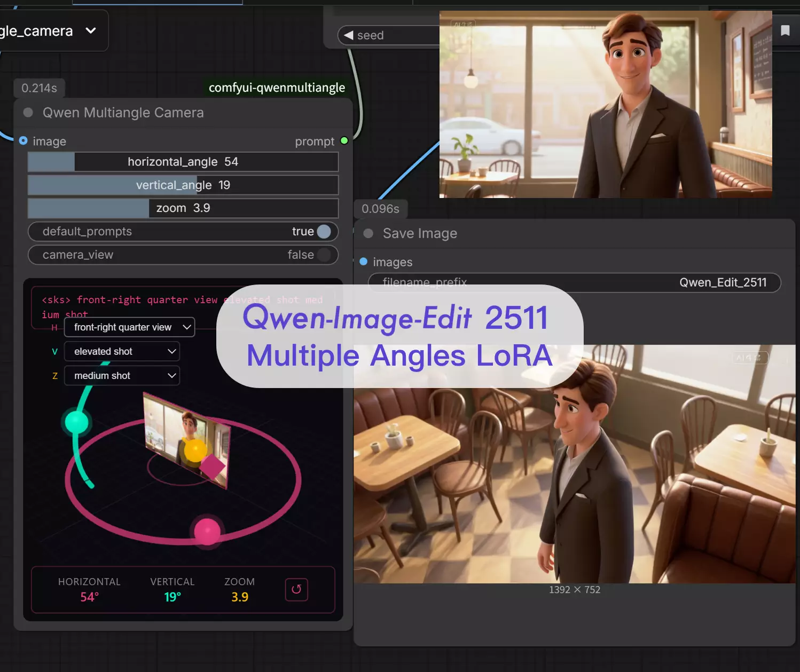Click the ZOOM 3.9 readout

[x=239, y=589]
